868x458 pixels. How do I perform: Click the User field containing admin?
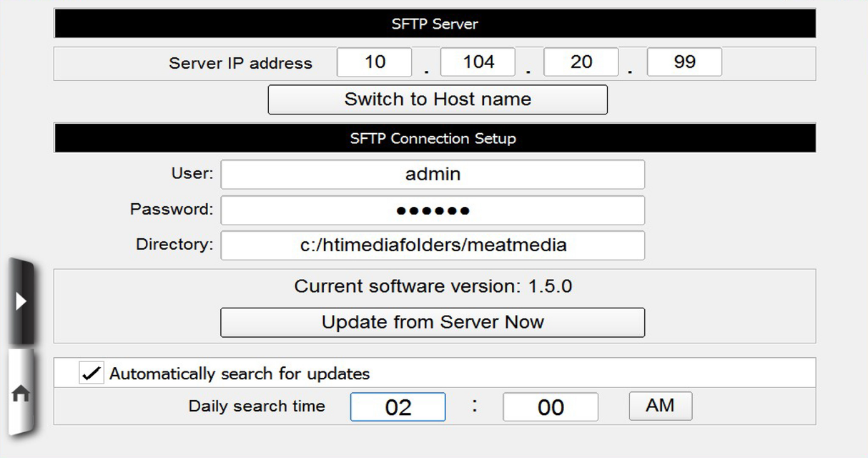432,174
